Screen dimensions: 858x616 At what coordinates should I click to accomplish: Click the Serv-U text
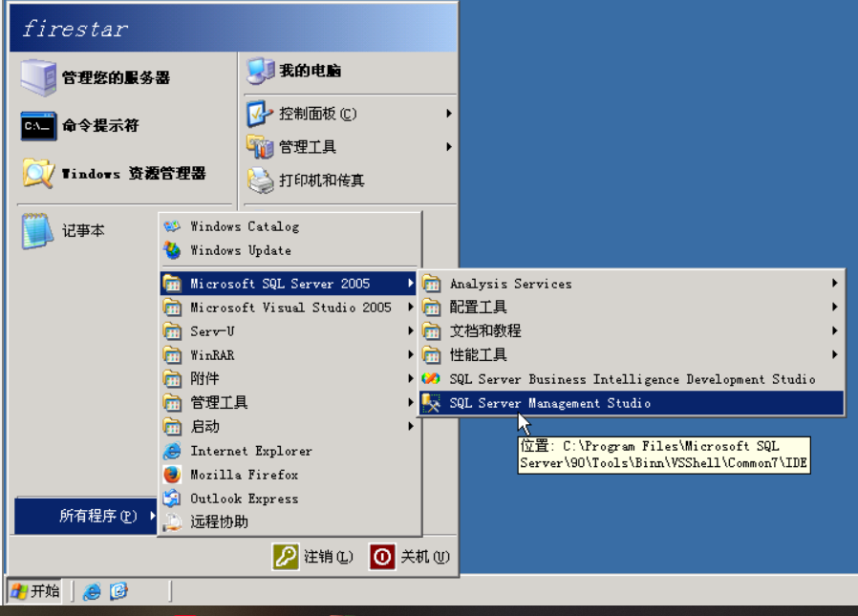pos(212,331)
